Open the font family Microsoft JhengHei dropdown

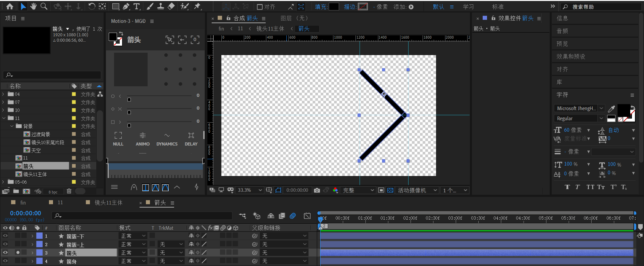click(x=579, y=108)
